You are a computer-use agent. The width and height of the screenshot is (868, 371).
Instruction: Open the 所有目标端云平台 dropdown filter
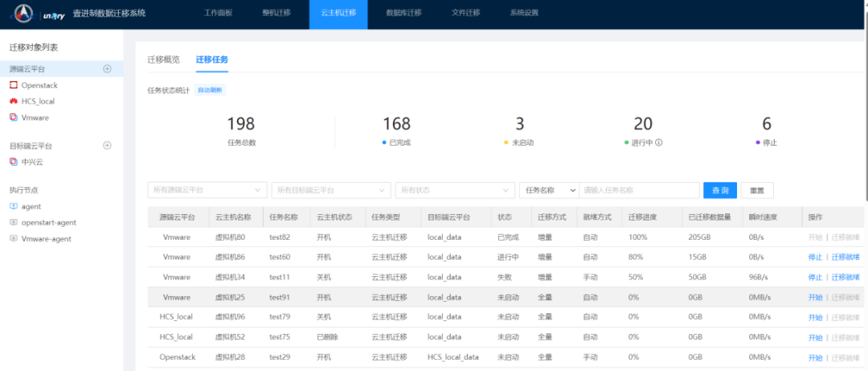point(330,190)
